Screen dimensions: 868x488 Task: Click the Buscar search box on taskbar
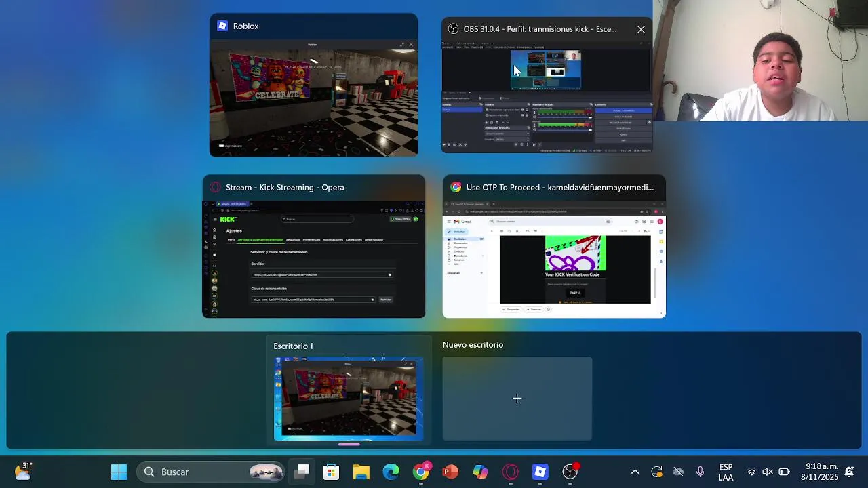212,472
